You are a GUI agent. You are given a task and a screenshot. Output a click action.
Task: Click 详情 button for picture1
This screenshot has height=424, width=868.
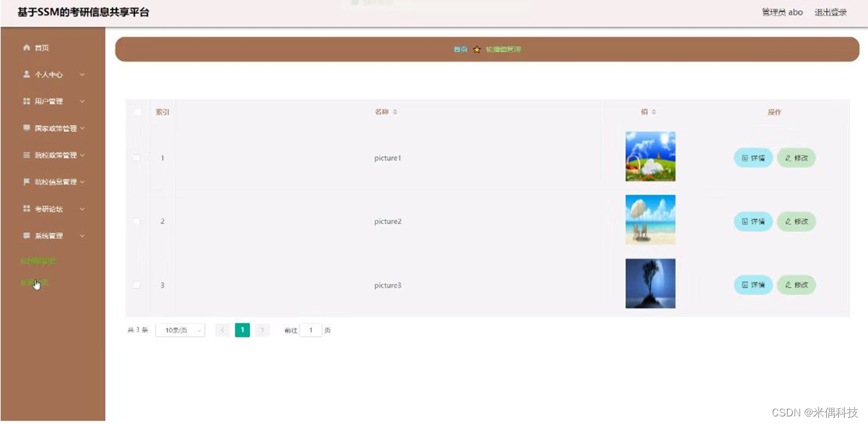[x=753, y=158]
